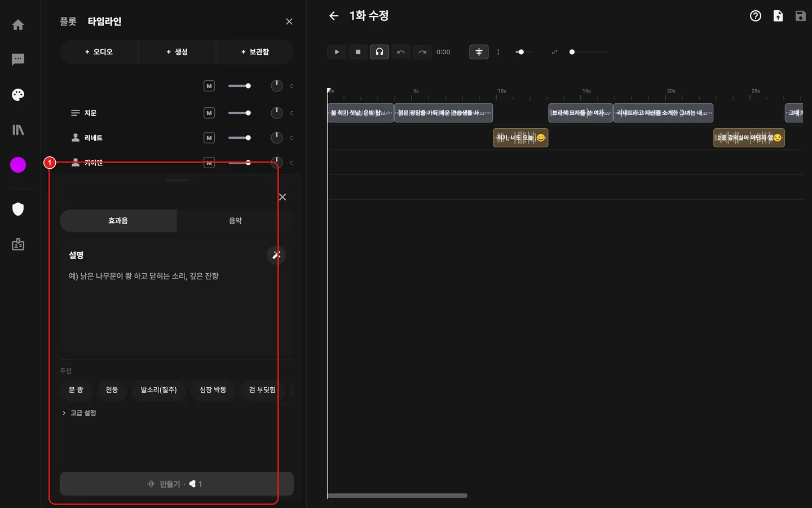This screenshot has height=508, width=812.
Task: Mute the 지문 track
Action: tap(209, 113)
